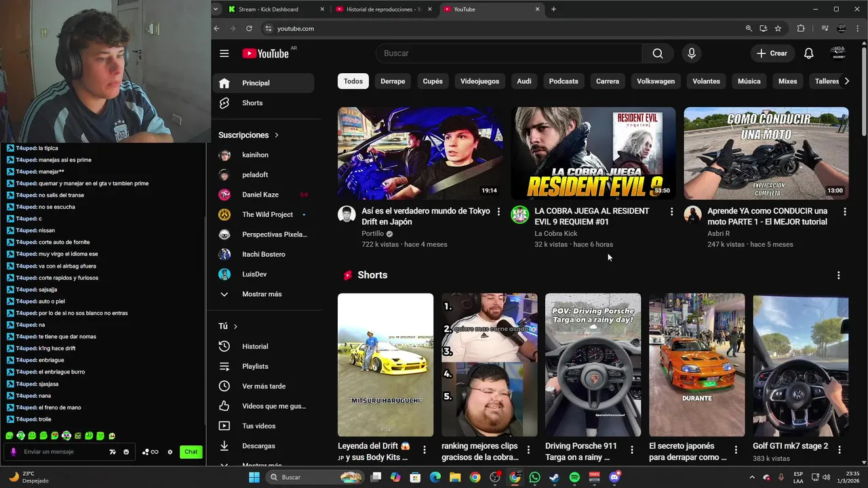The width and height of the screenshot is (868, 488).
Task: Open the emoji picker in chat box
Action: [126, 452]
